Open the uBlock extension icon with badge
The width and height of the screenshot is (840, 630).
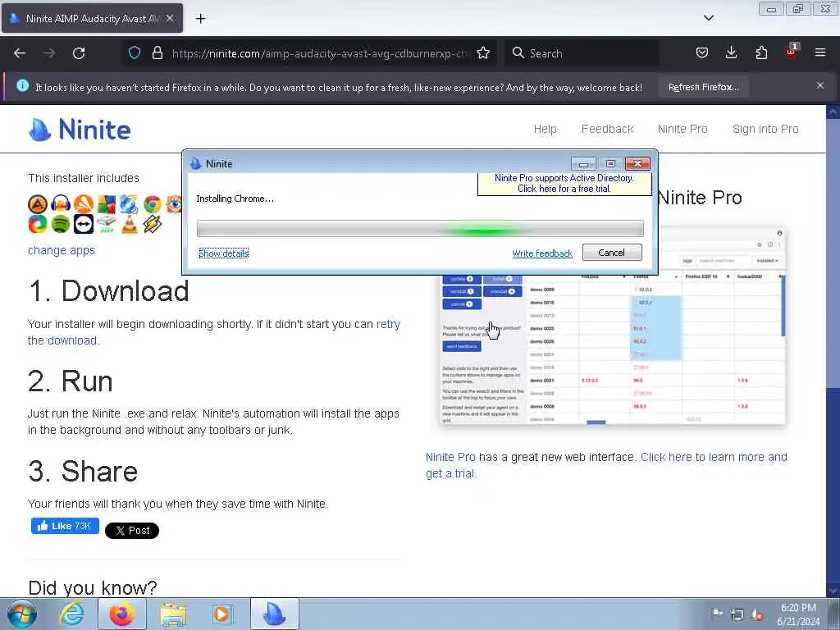point(792,52)
